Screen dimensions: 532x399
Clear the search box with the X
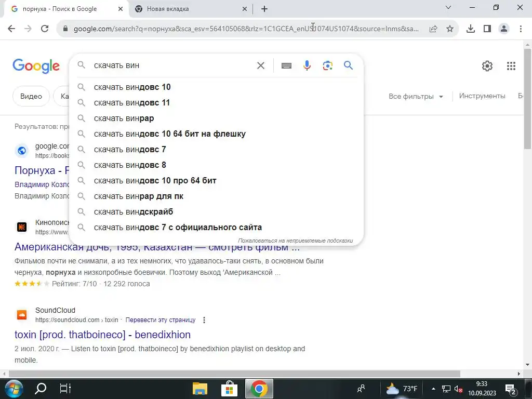261,65
